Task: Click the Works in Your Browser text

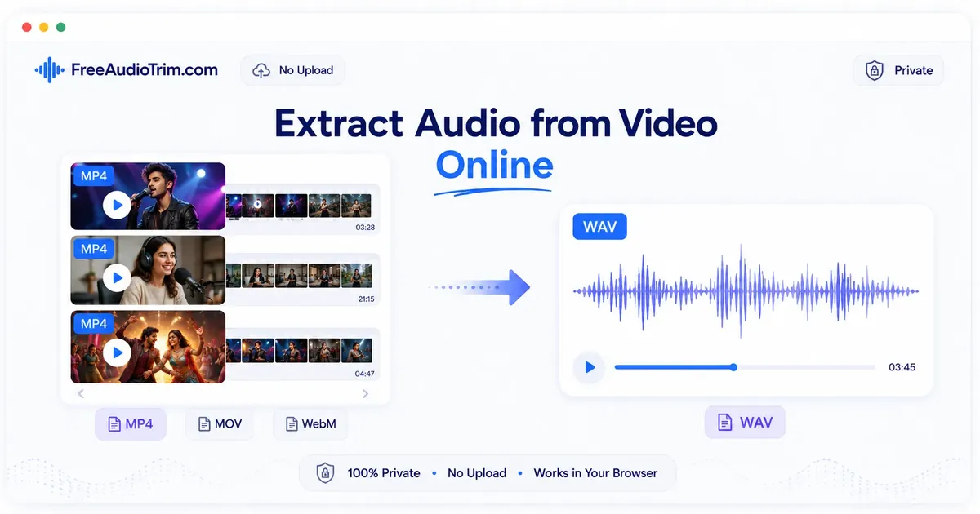Action: click(x=595, y=473)
